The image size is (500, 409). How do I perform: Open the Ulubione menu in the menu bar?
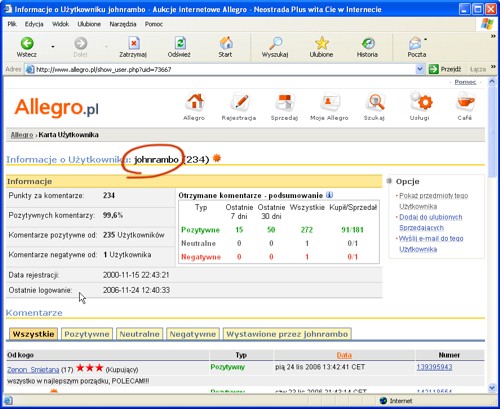tap(89, 24)
